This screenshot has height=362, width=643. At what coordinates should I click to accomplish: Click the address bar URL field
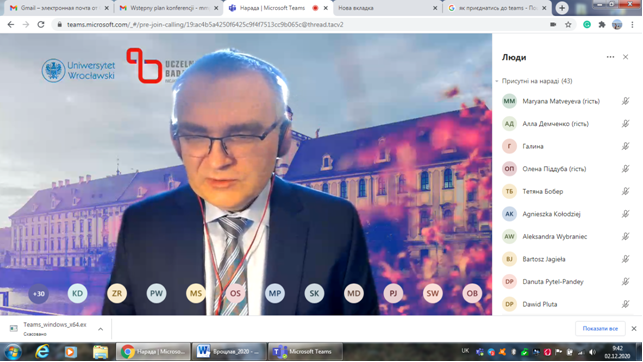click(303, 25)
